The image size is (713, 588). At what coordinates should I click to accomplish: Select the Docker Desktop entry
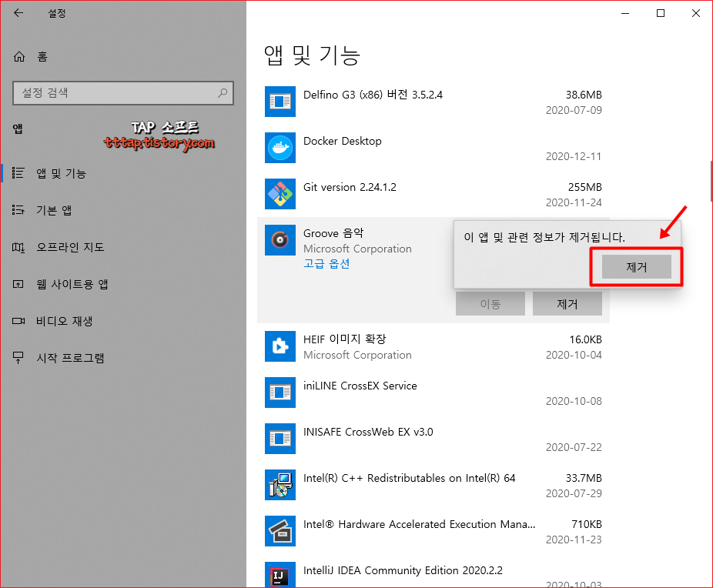433,148
